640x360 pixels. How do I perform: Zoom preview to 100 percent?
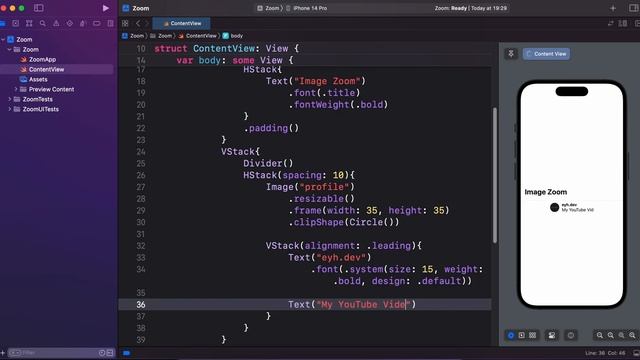[611, 335]
